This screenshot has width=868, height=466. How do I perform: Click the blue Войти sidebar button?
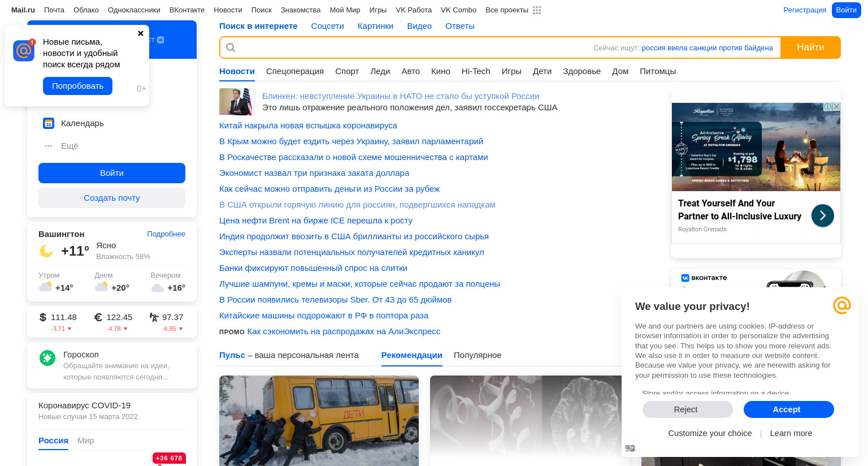(112, 173)
